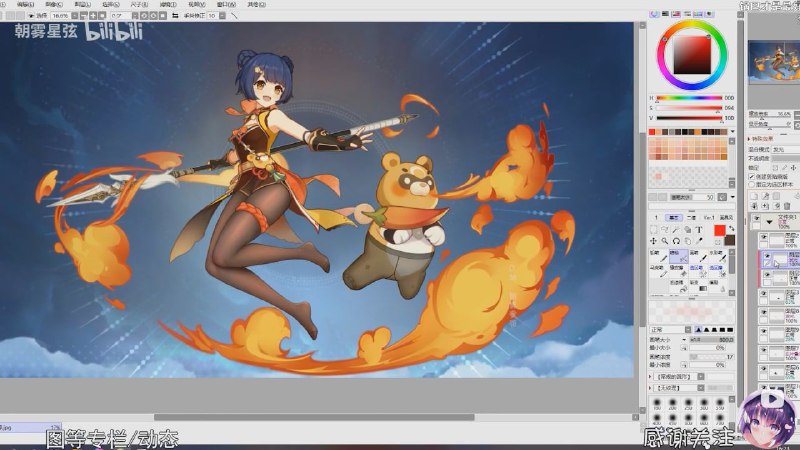Choose the 渐变 gradient tool
Screen dimensions: 800x450
click(698, 286)
